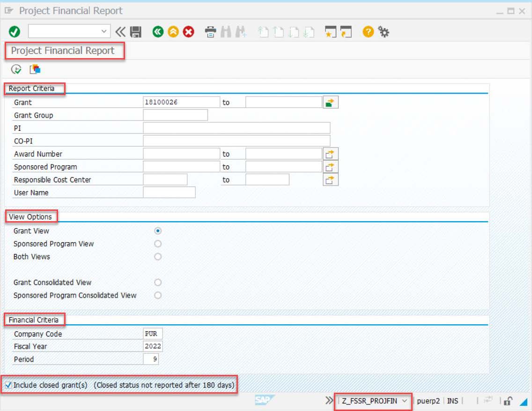Open multiple selection for Responsible Cost Center
The image size is (532, 411).
(x=331, y=179)
